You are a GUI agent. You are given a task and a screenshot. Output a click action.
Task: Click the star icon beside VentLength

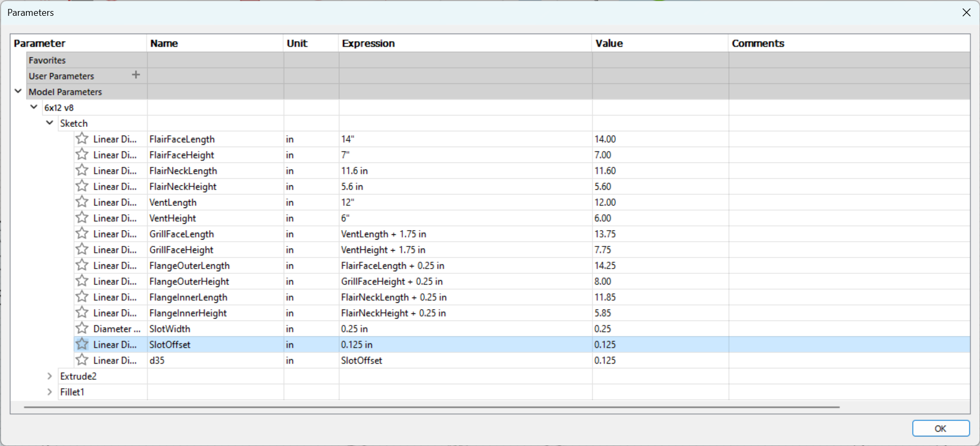coord(82,202)
